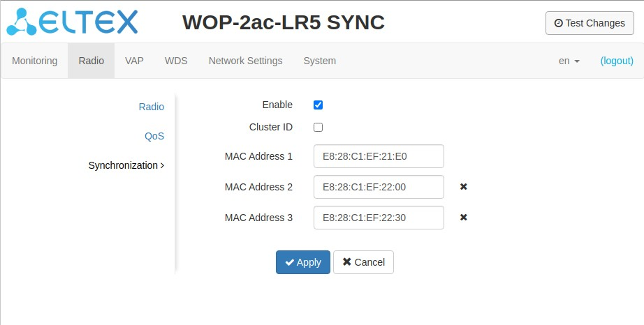This screenshot has width=644, height=325.
Task: Select the Radio tab in the navbar
Action: coord(91,61)
